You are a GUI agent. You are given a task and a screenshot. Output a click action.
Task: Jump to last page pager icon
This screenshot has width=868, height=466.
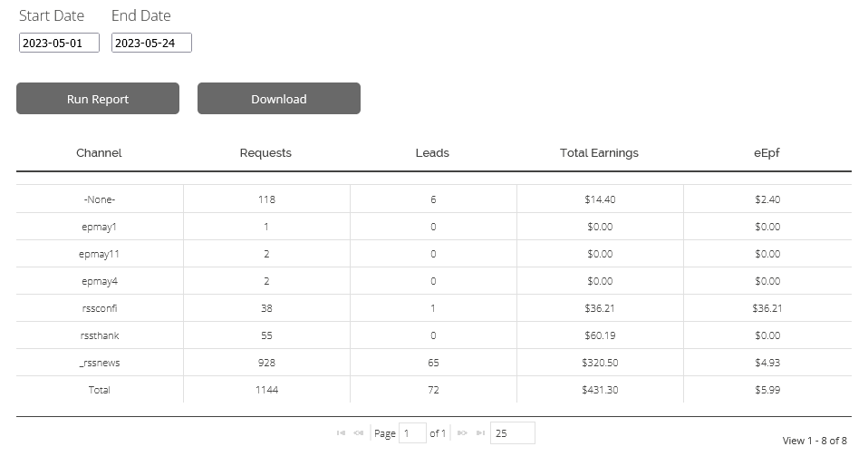coord(480,432)
